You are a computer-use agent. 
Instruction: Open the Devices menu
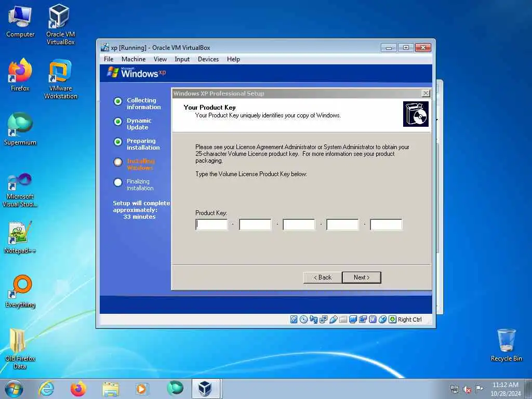pos(208,59)
